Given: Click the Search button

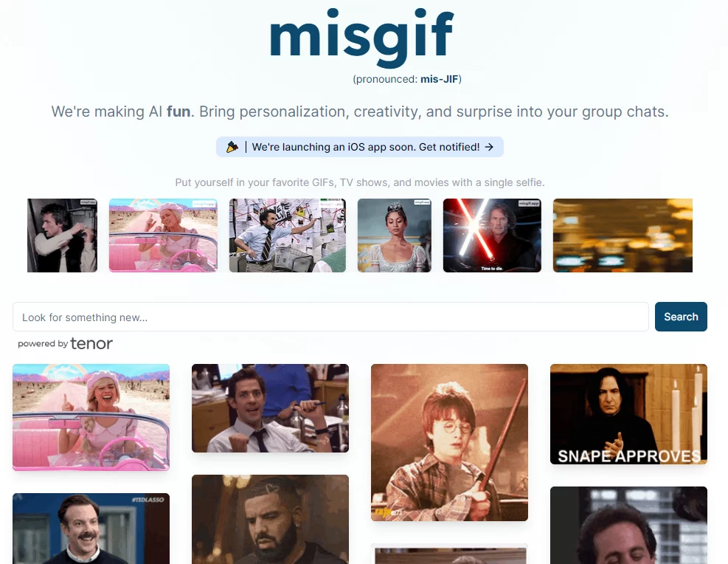Looking at the screenshot, I should 681,317.
